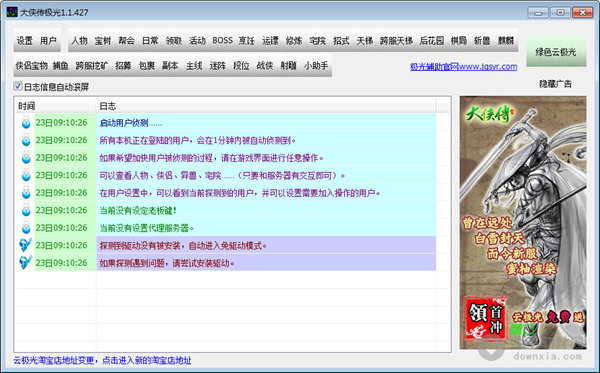
Task: Open the 侠侣宝物 menu
Action: tap(31, 66)
